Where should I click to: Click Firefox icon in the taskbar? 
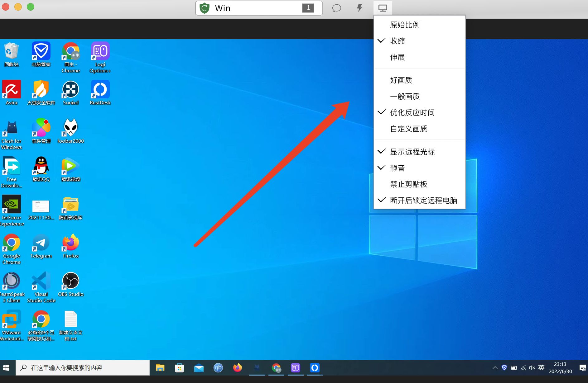238,368
